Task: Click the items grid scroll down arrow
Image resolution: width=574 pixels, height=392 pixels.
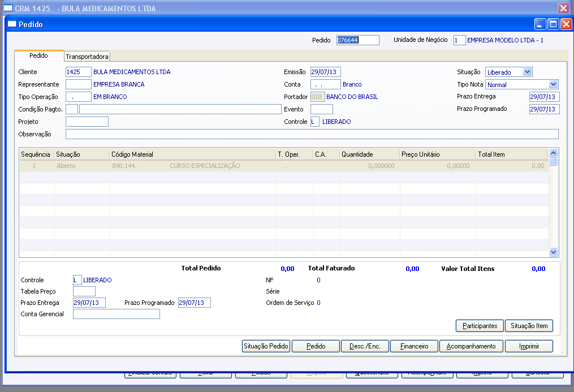Action: click(553, 252)
